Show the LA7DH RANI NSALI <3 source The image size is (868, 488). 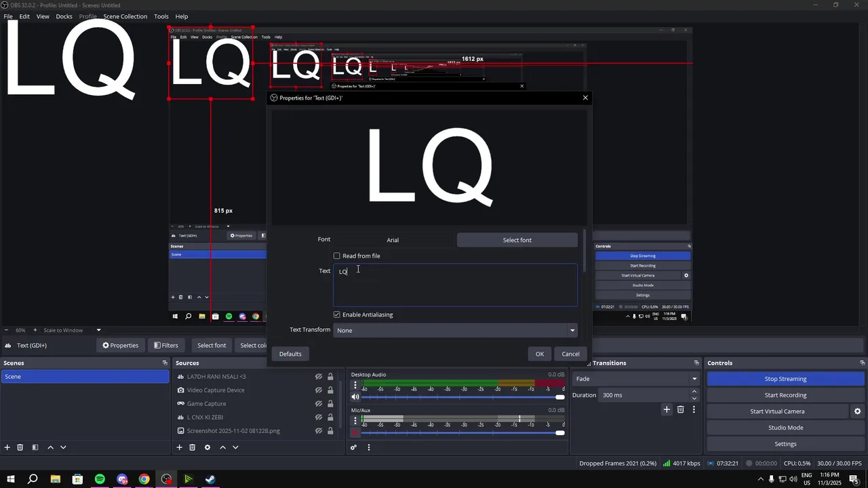tap(318, 377)
